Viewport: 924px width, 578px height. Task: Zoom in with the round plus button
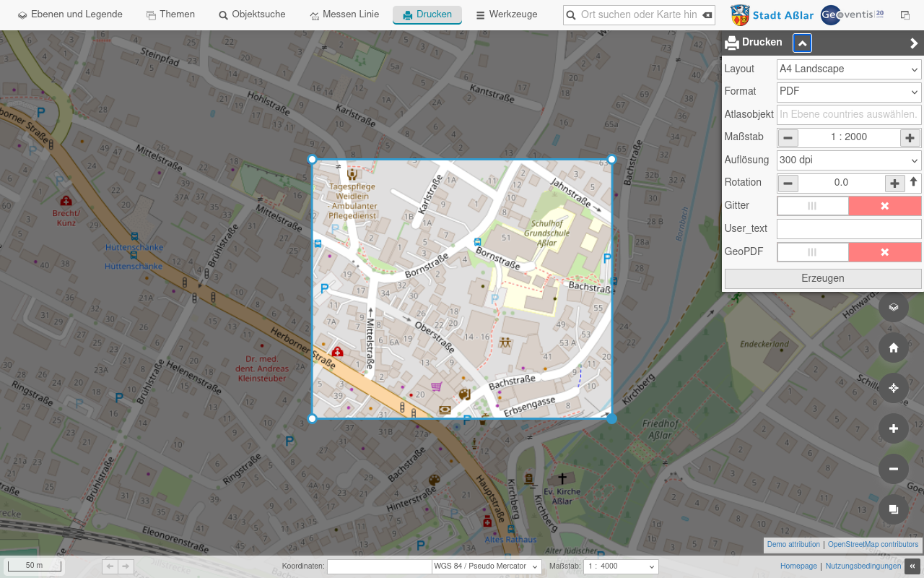(894, 428)
